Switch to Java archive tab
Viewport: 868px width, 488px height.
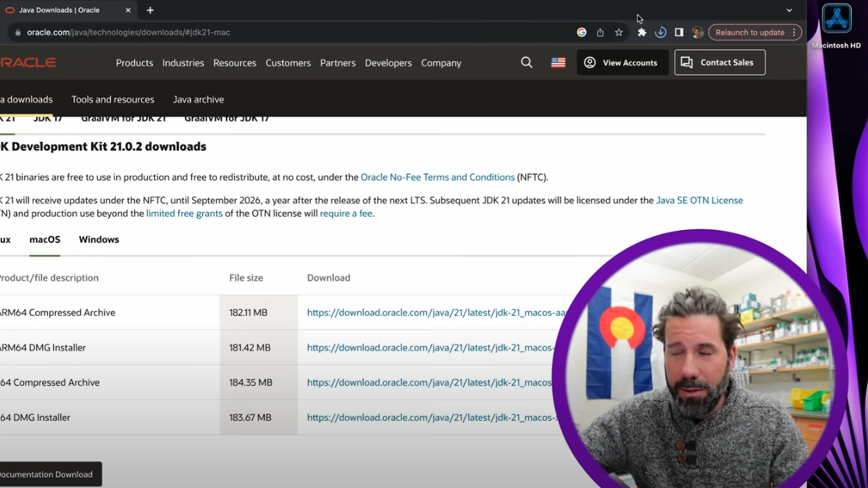tap(198, 100)
